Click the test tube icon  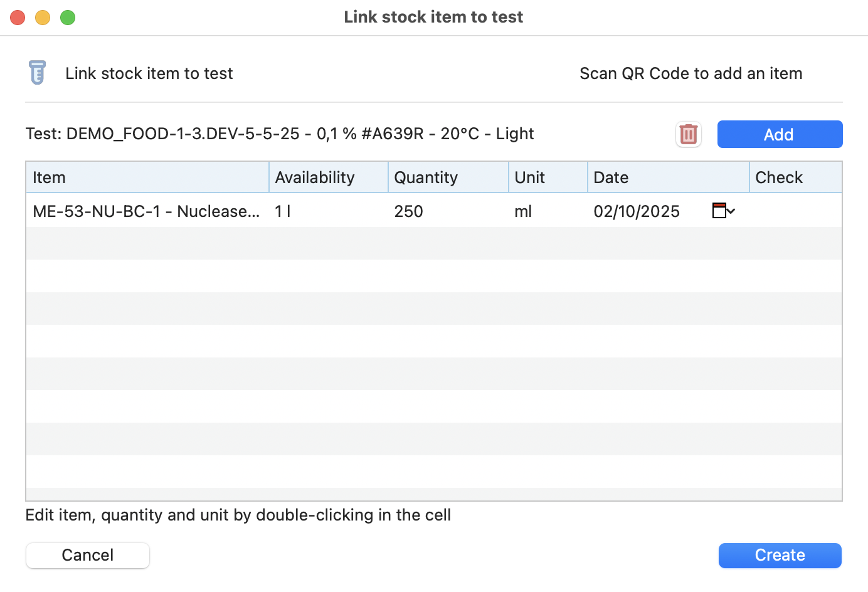coord(38,73)
